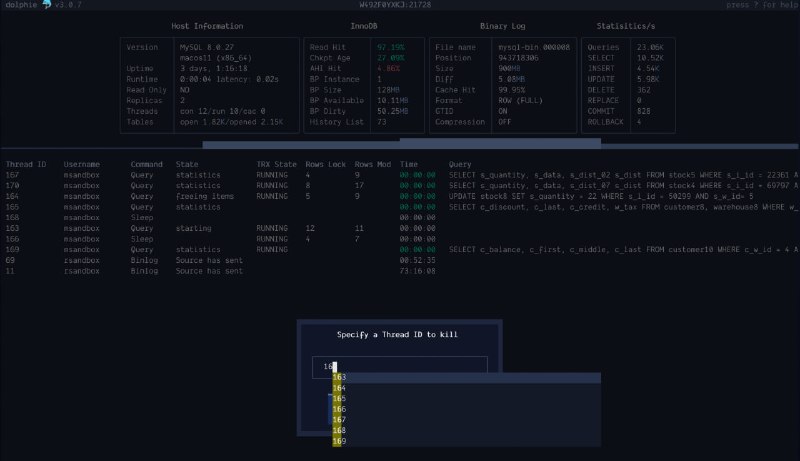
Task: Select thread 167 row in processlist table
Action: pos(400,175)
